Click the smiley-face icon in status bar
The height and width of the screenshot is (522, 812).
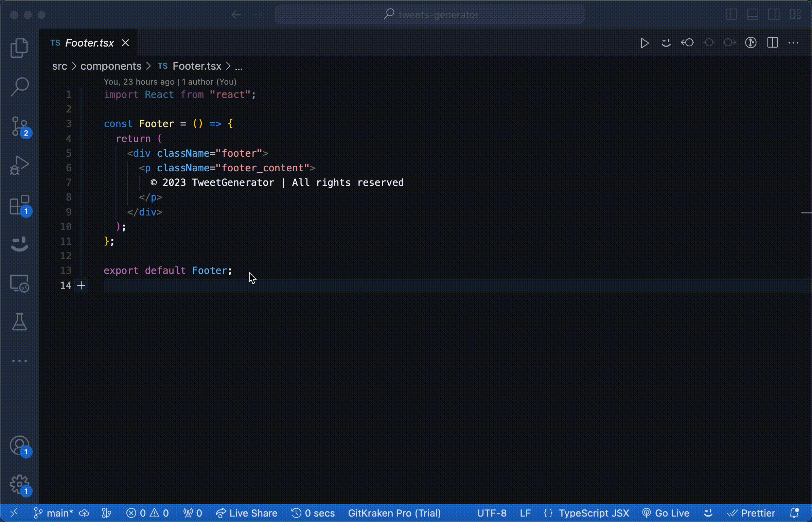pos(708,513)
